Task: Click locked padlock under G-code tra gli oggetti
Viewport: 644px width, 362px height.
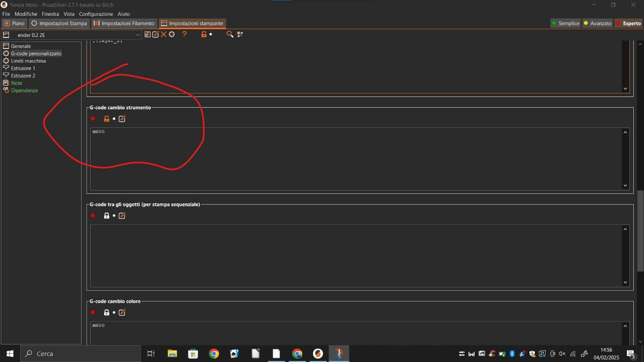Action: pos(106,216)
